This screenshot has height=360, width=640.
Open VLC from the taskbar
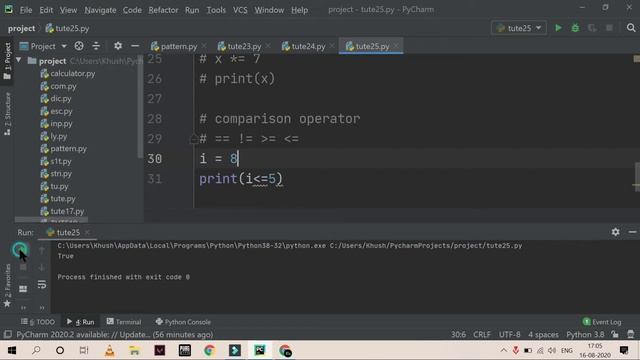pyautogui.click(x=109, y=350)
